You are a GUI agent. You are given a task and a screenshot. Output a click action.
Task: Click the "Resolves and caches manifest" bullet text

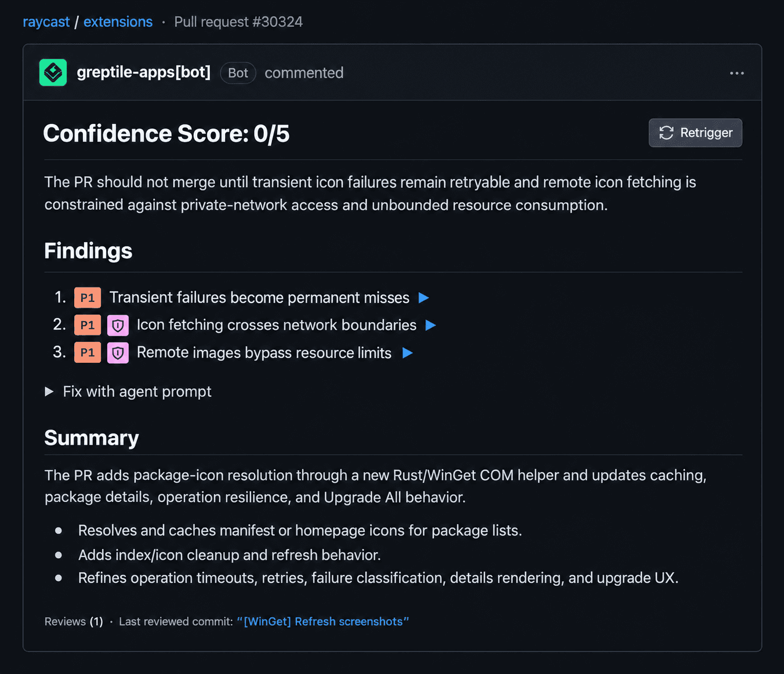click(300, 531)
